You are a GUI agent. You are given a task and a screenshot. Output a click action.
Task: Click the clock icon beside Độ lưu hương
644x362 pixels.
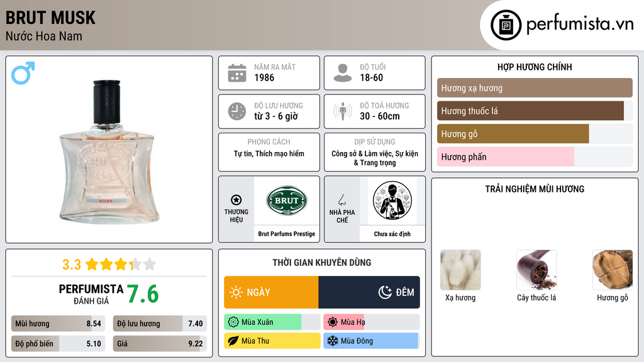[237, 111]
